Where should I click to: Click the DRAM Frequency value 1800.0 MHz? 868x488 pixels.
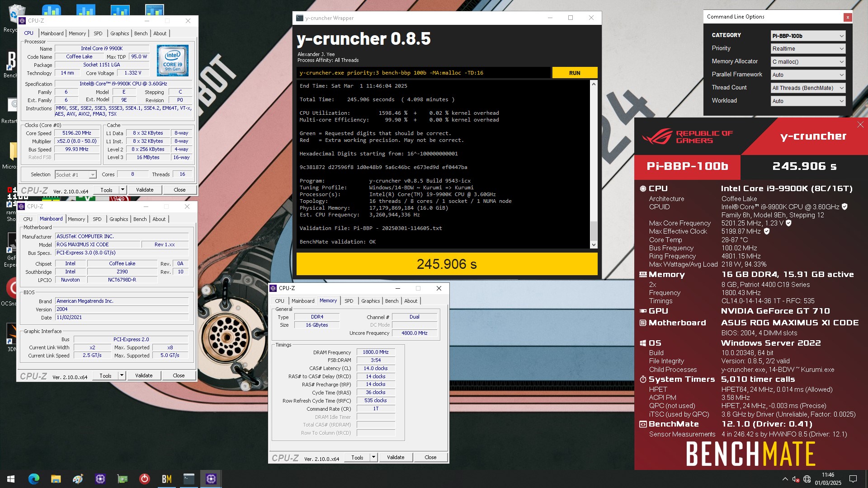click(x=376, y=352)
